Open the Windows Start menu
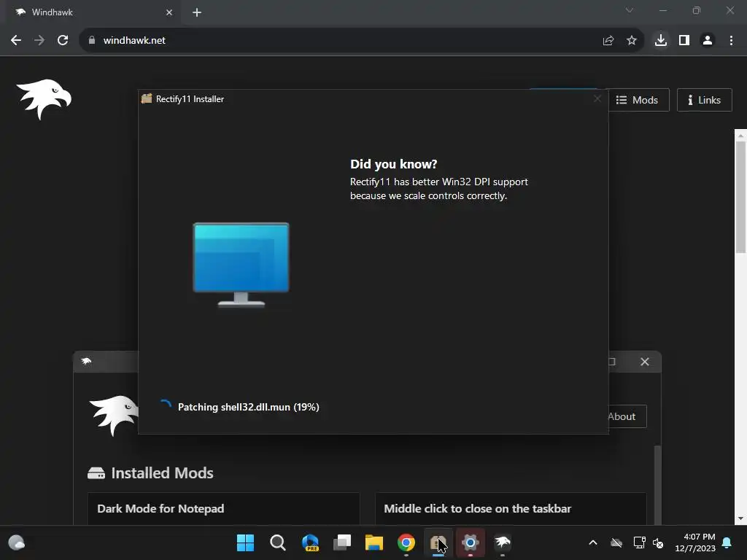This screenshot has width=747, height=560. coord(246,542)
